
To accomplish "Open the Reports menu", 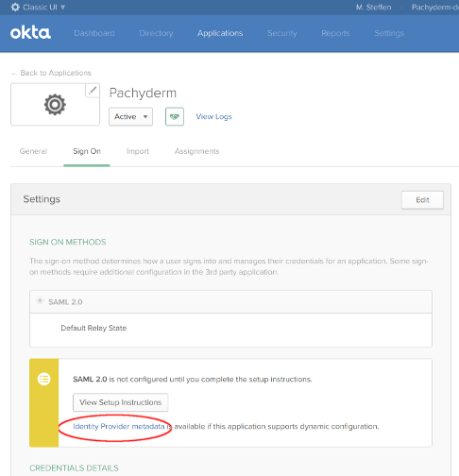I will tap(335, 33).
